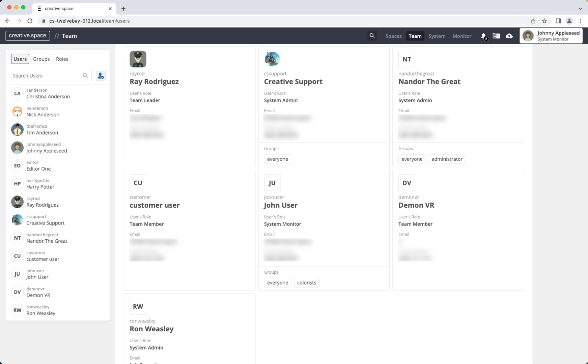
Task: Click the DV initials badge on Demon VR card
Action: [407, 183]
